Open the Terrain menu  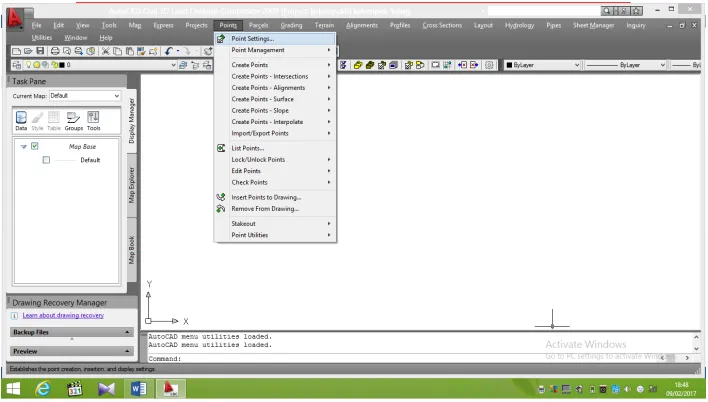pyautogui.click(x=324, y=25)
